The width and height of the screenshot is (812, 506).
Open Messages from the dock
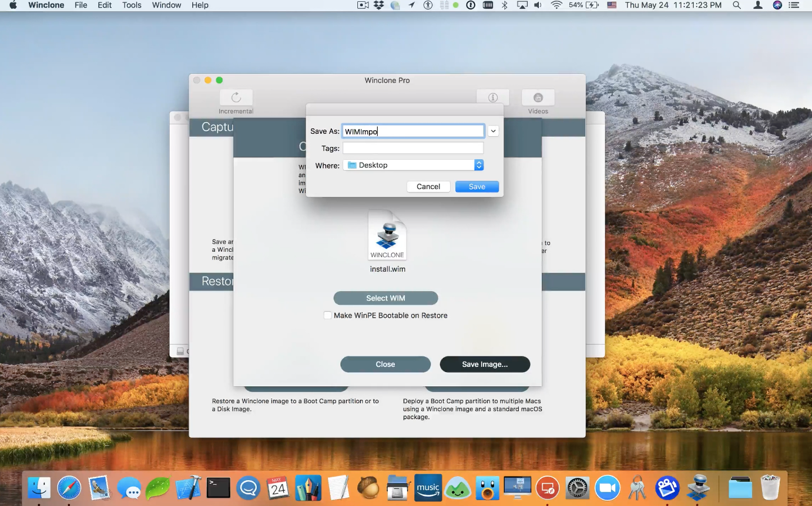pyautogui.click(x=129, y=487)
